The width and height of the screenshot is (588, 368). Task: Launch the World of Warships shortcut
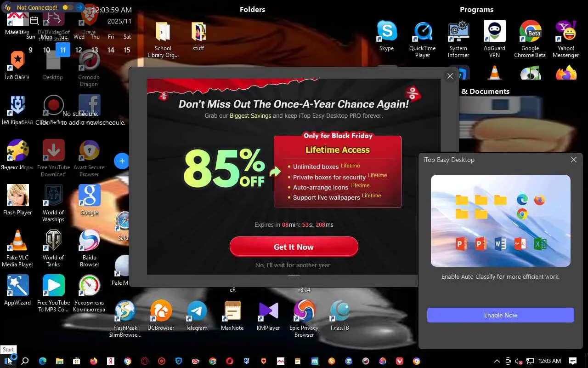tap(53, 203)
